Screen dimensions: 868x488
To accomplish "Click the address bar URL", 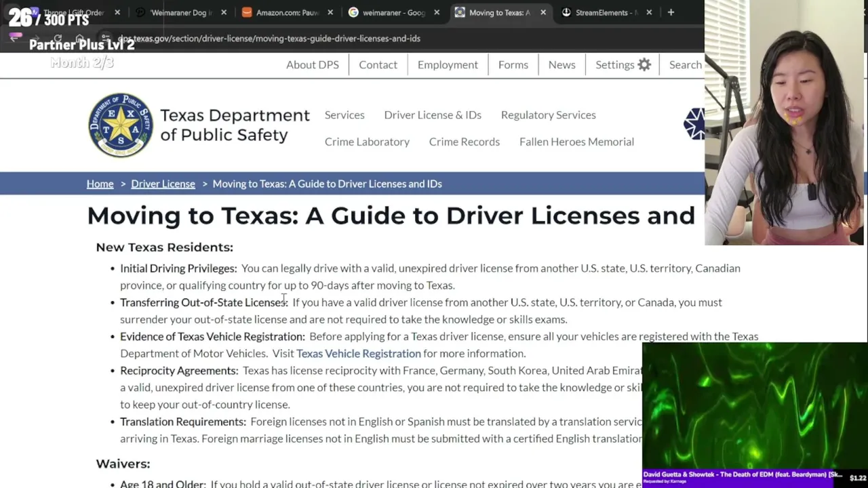I will [x=269, y=39].
